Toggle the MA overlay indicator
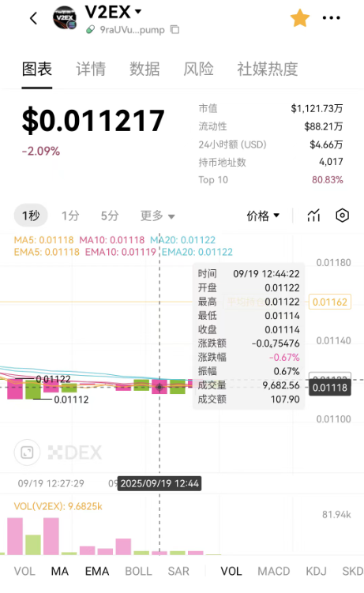This screenshot has width=364, height=593. [x=60, y=571]
